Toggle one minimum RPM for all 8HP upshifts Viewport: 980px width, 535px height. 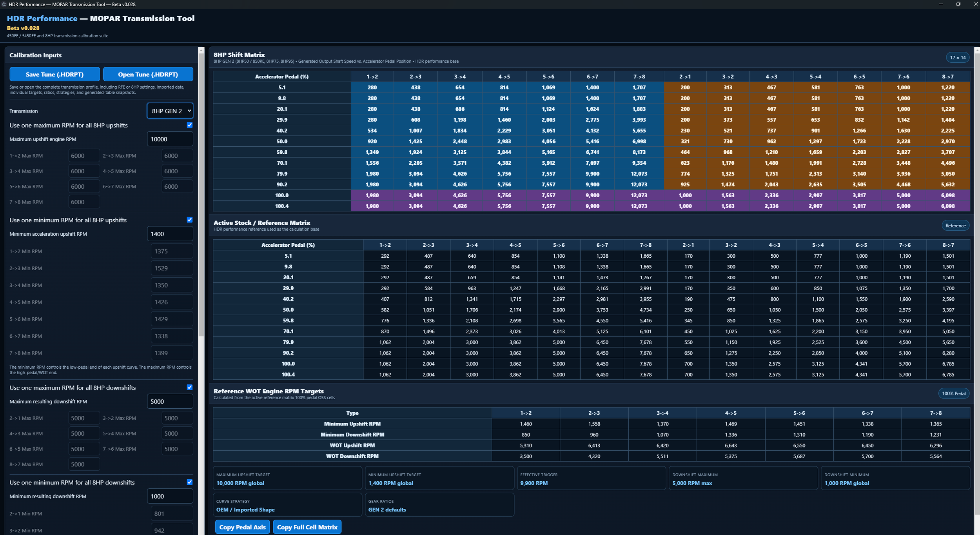point(190,220)
